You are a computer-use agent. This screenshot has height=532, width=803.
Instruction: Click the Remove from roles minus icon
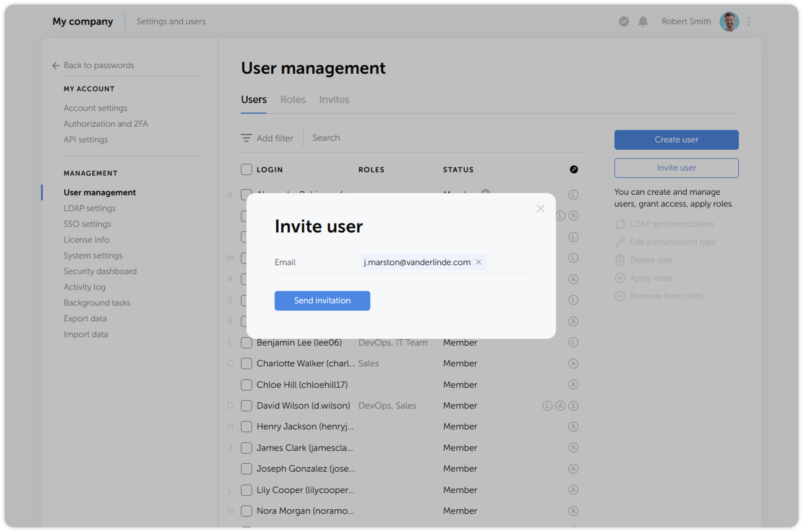(x=620, y=296)
